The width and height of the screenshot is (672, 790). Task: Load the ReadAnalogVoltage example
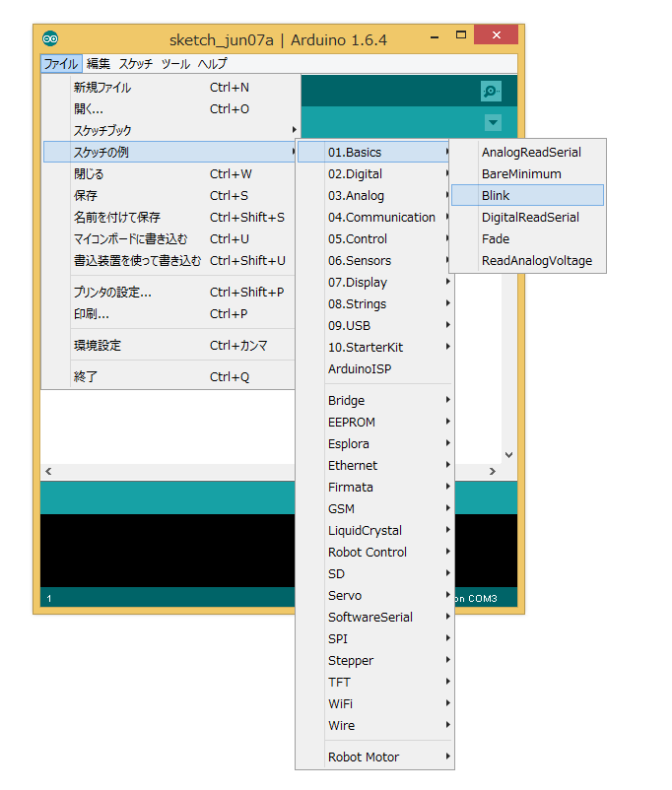(527, 260)
